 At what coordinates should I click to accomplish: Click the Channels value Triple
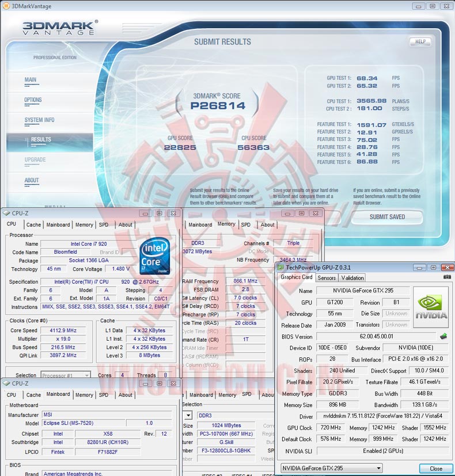pyautogui.click(x=293, y=243)
